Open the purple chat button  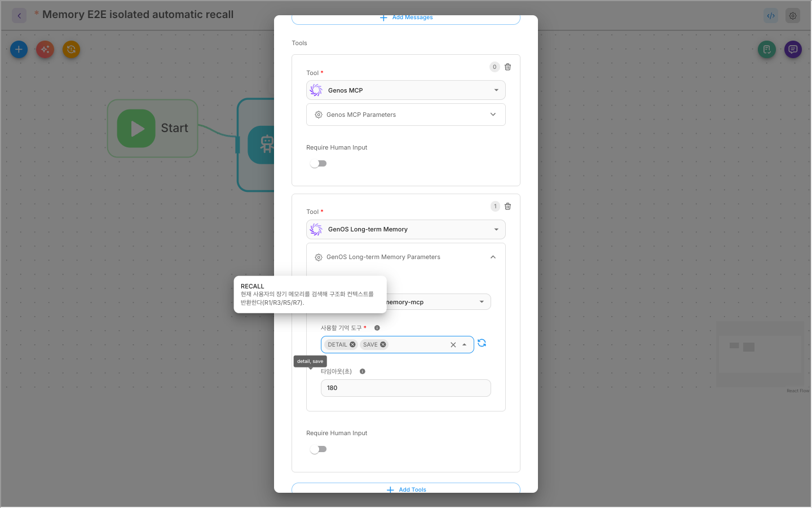[x=793, y=50]
